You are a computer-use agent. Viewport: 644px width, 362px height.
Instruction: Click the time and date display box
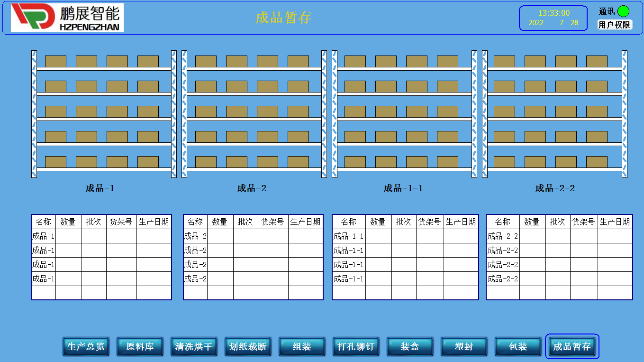pyautogui.click(x=553, y=18)
